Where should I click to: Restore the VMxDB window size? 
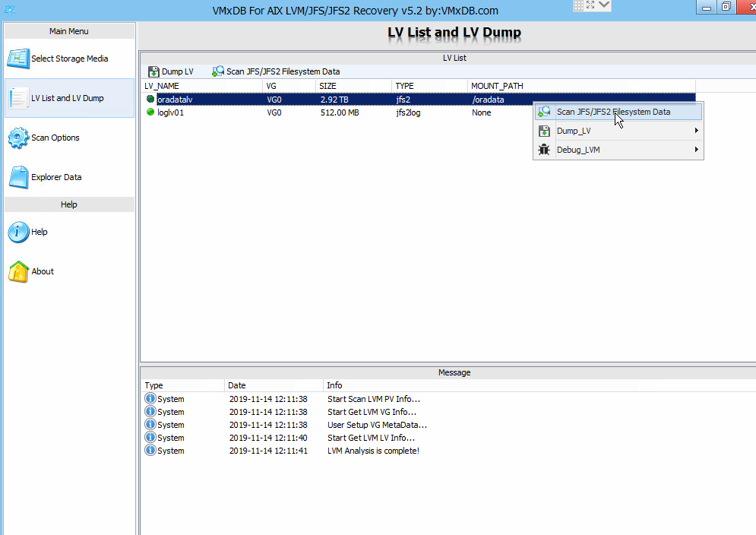(x=726, y=7)
